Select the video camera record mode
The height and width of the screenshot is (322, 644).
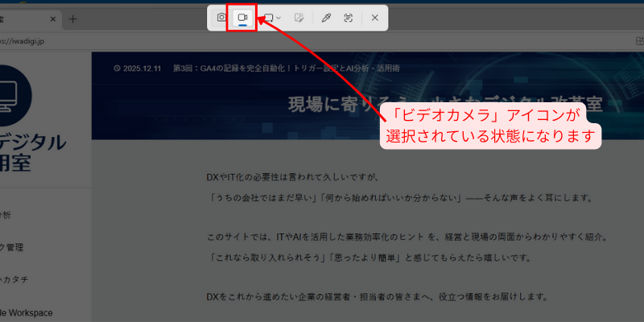[242, 18]
